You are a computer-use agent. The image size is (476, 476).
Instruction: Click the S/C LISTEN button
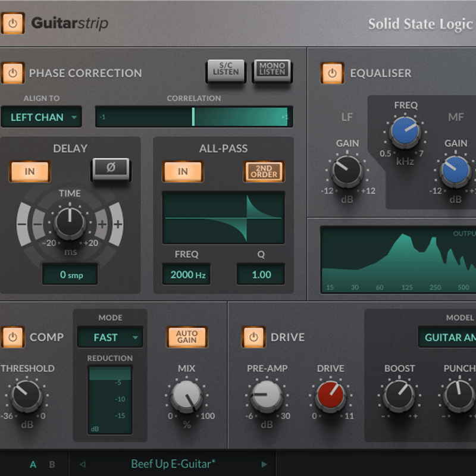click(x=225, y=70)
